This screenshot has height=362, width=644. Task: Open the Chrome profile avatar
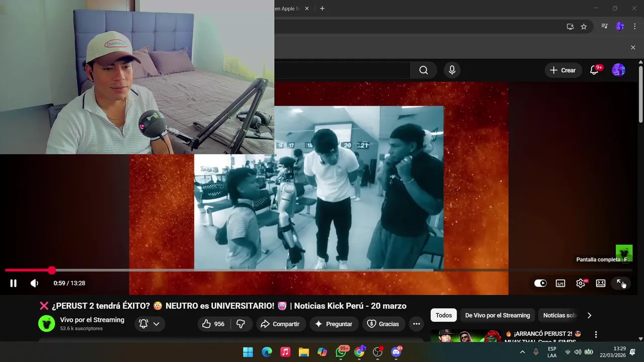(x=620, y=27)
